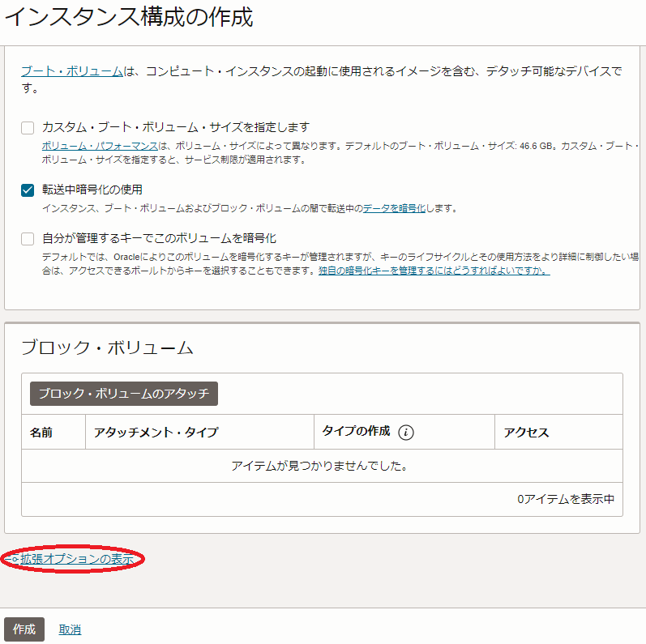Click the slider icon left of 拡張オプションの表示
The image size is (646, 644).
[12, 559]
